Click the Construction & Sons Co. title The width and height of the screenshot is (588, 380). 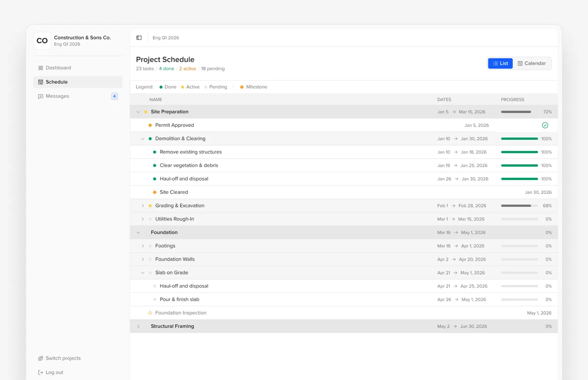(x=82, y=37)
